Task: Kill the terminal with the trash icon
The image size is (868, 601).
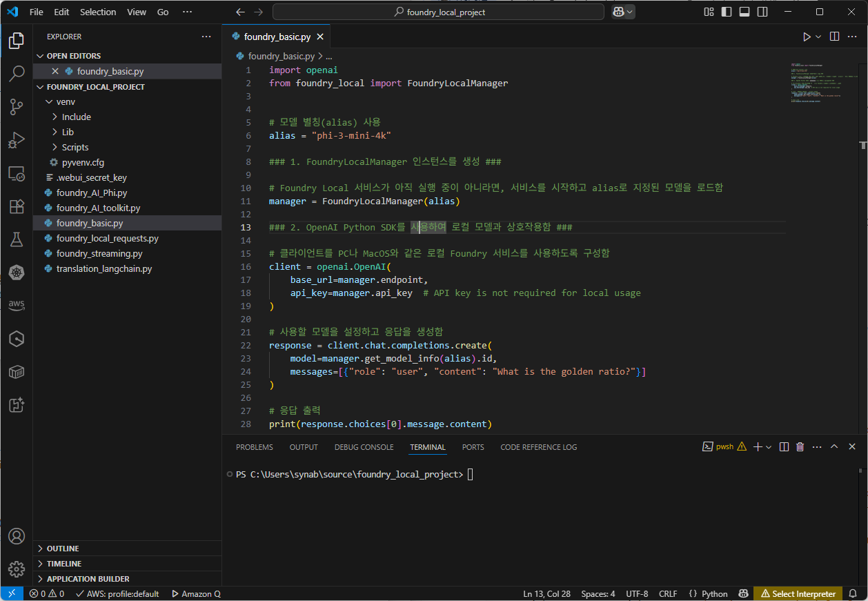Action: point(800,447)
